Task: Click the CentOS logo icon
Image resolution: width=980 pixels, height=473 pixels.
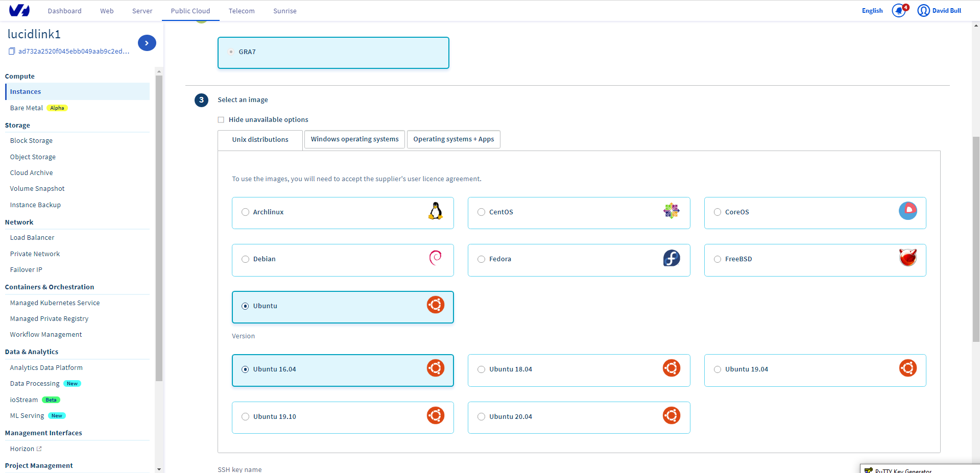Action: (672, 211)
